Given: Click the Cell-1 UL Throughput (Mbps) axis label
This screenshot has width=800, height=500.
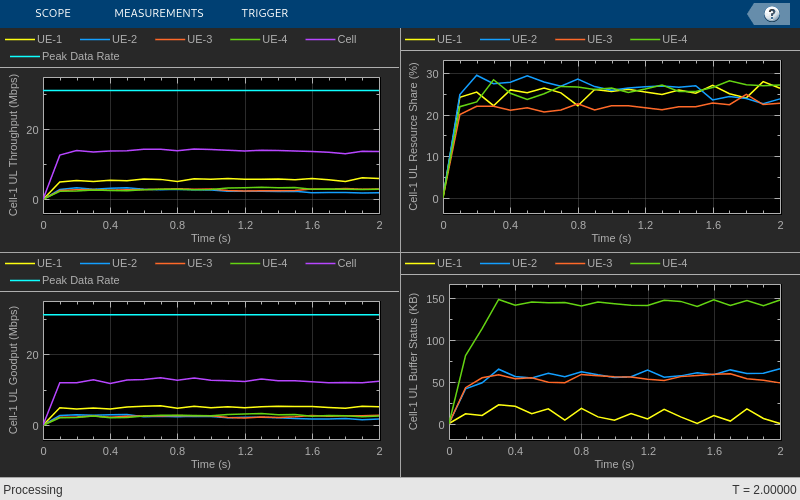Looking at the screenshot, I should coord(13,145).
